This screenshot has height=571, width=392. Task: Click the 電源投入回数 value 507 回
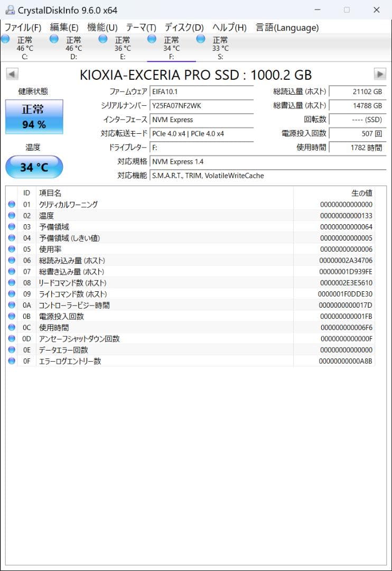358,134
